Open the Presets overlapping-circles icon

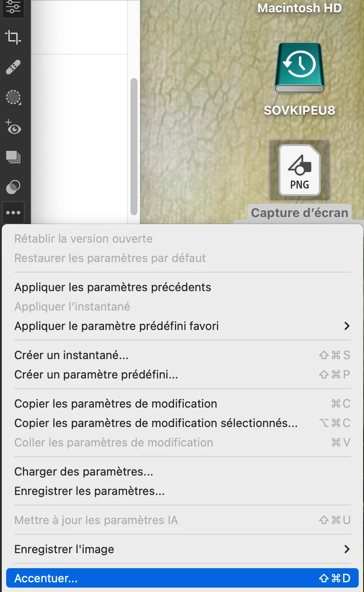(13, 187)
